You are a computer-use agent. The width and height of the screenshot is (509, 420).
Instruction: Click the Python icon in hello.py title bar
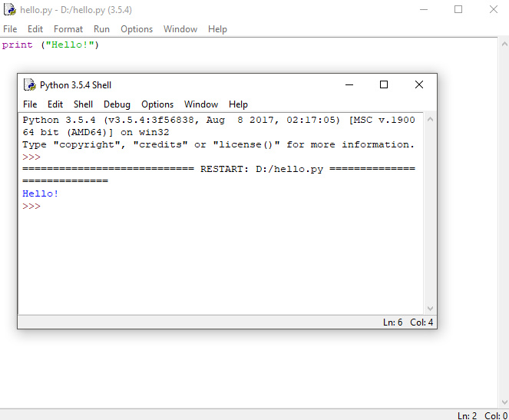click(11, 10)
